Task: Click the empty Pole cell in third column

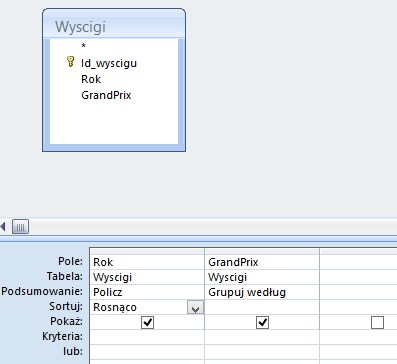Action: [x=358, y=262]
